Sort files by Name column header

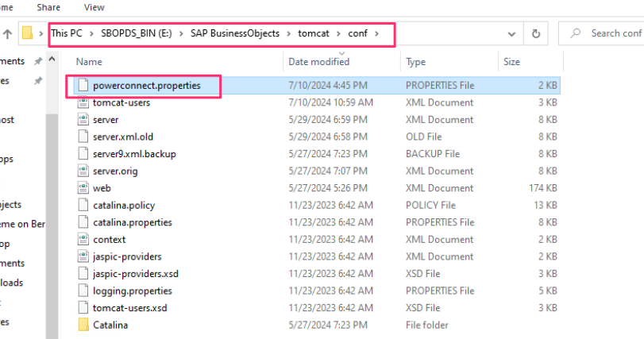click(90, 61)
